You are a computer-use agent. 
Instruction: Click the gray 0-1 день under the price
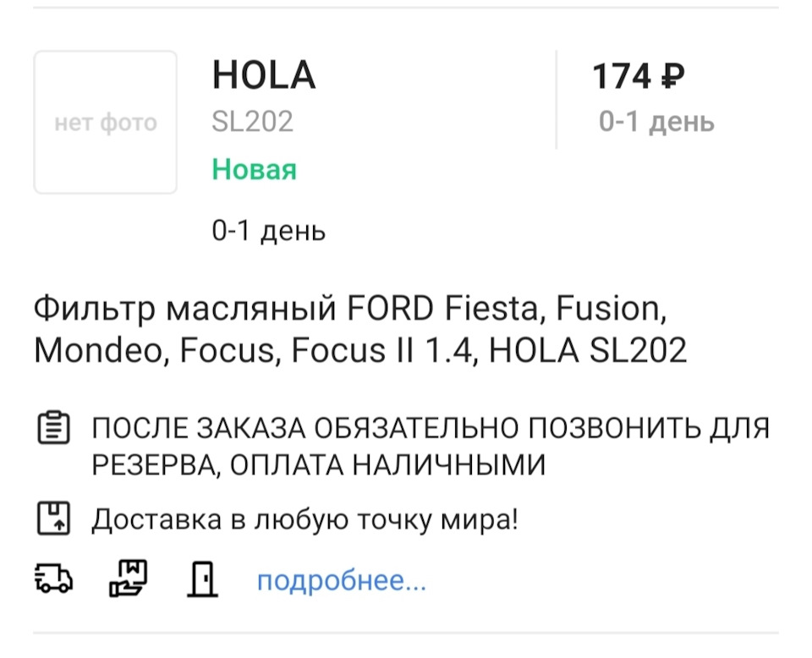[656, 122]
